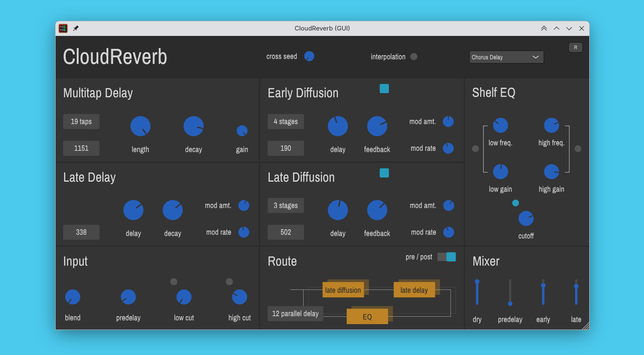The width and height of the screenshot is (644, 355).
Task: Click the Input blend knob
Action: click(73, 297)
